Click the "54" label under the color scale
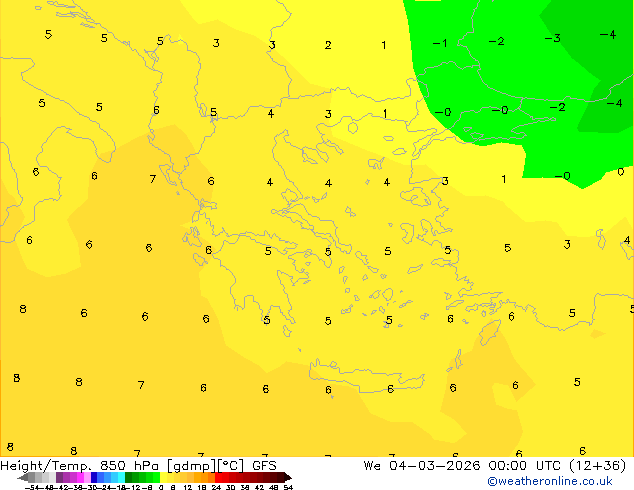 pos(288,487)
